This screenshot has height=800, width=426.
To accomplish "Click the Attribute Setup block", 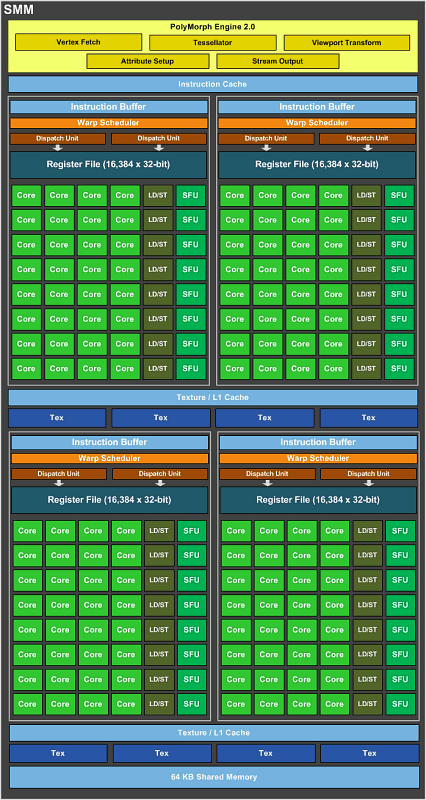I will pos(147,61).
